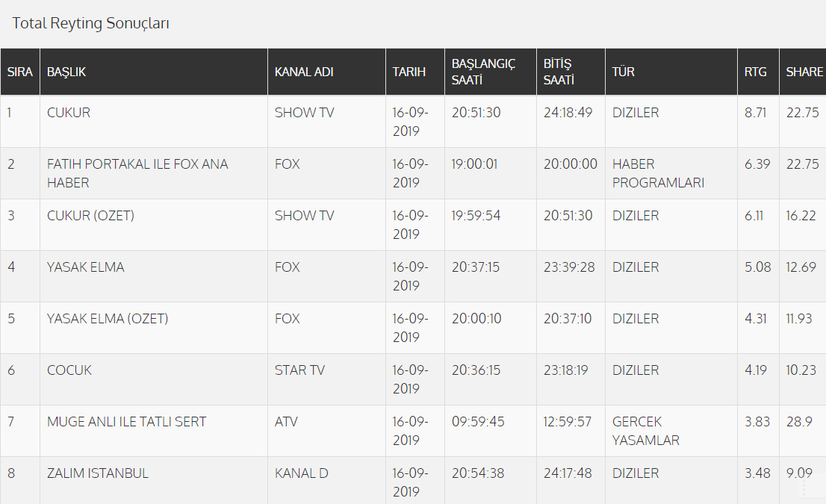Click the CUKUR (OZET) title cell
826x504 pixels.
click(x=90, y=216)
